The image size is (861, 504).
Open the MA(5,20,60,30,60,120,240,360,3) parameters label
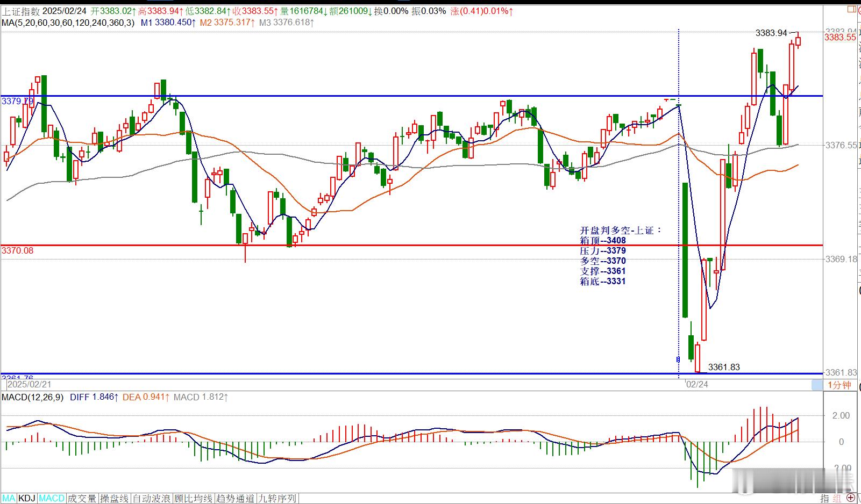(68, 23)
